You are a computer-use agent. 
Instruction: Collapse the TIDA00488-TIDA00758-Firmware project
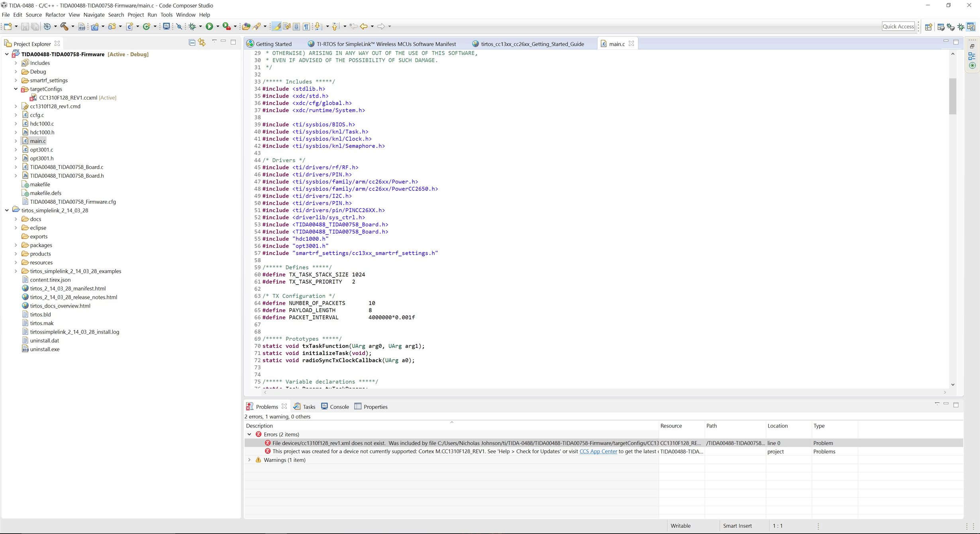tap(7, 54)
